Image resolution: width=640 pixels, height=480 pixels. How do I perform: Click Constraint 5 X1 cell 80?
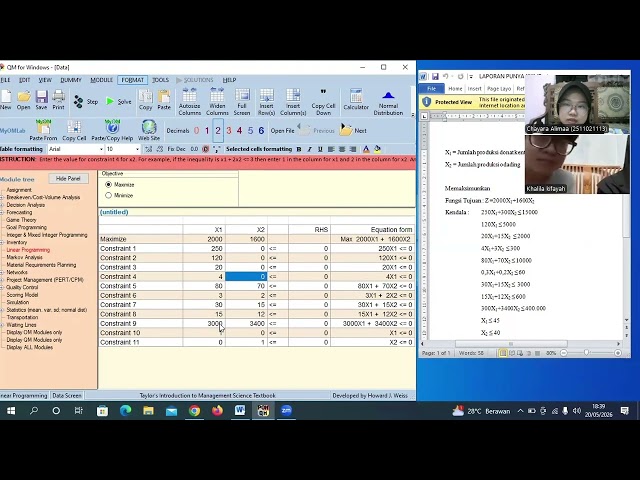click(204, 286)
